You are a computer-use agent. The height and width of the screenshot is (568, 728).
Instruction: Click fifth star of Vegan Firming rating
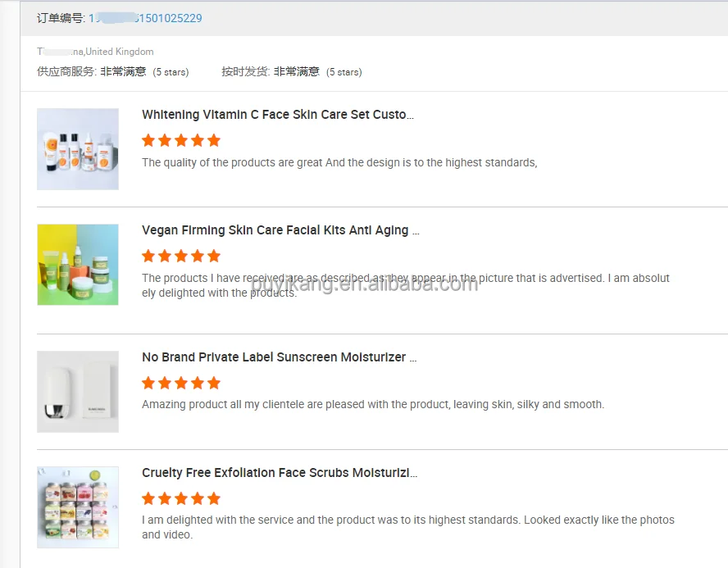(x=214, y=256)
